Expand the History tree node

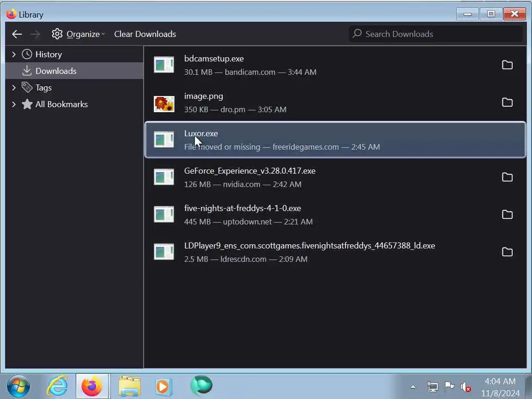(x=13, y=54)
